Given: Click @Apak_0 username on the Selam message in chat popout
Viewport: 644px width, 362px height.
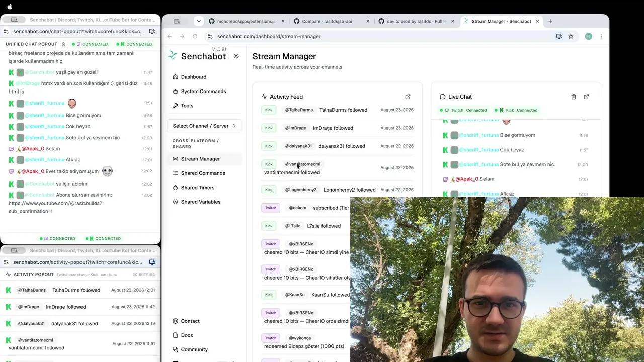Looking at the screenshot, I should click(x=33, y=149).
